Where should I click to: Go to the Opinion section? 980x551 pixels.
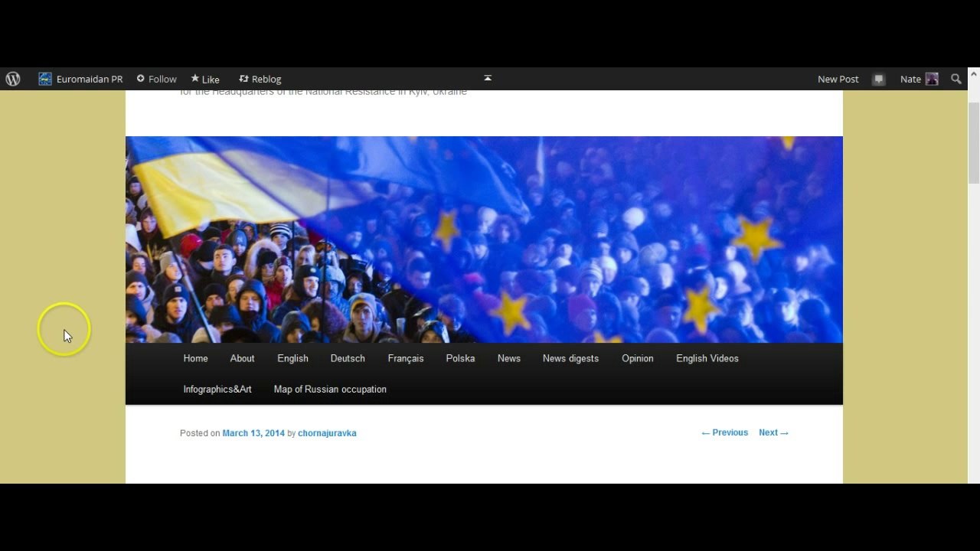coord(638,358)
